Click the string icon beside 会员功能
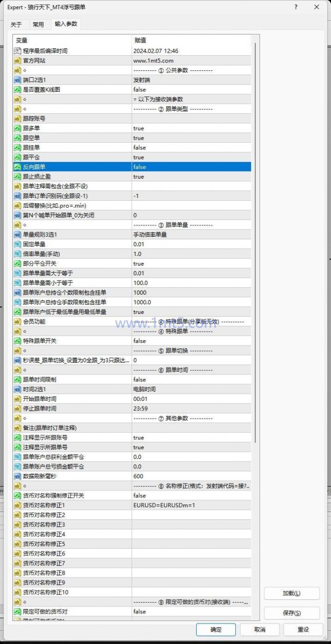This screenshot has height=644, width=331. coord(17,321)
